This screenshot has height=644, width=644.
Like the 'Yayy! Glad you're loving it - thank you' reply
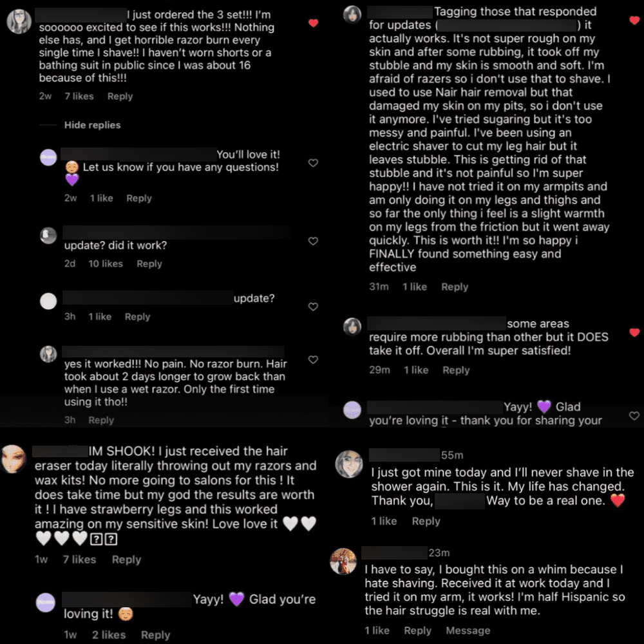pyautogui.click(x=634, y=416)
